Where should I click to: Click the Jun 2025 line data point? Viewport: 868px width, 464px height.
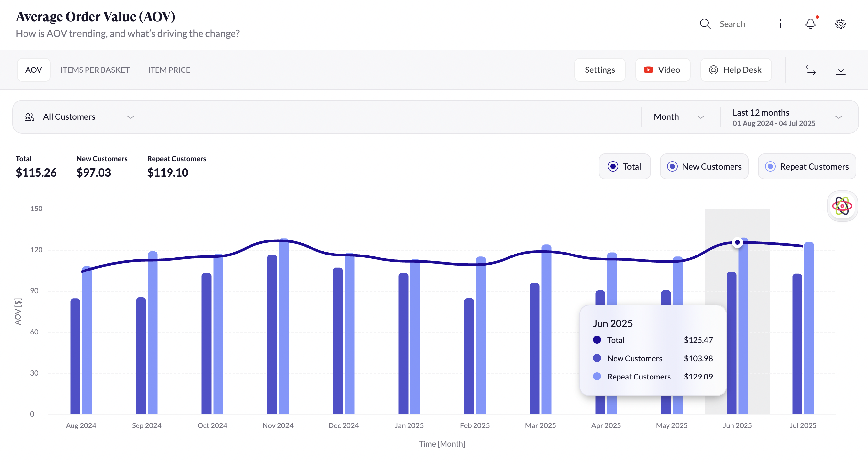[x=737, y=242]
